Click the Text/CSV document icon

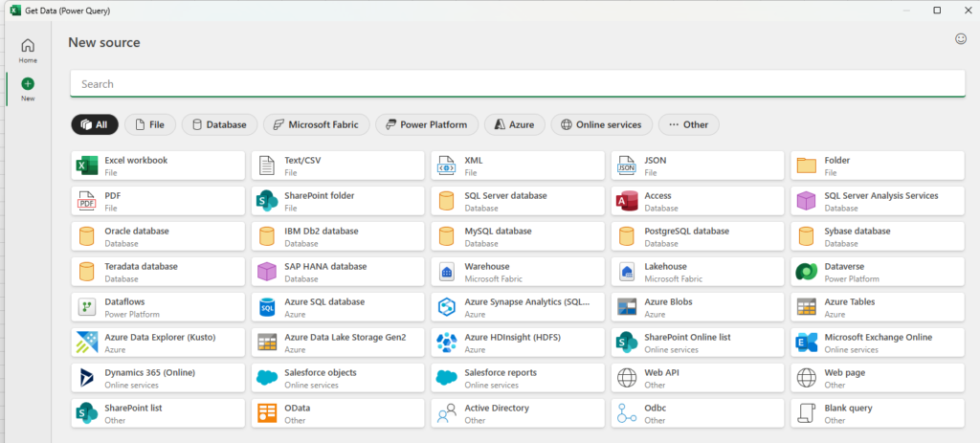coord(267,166)
